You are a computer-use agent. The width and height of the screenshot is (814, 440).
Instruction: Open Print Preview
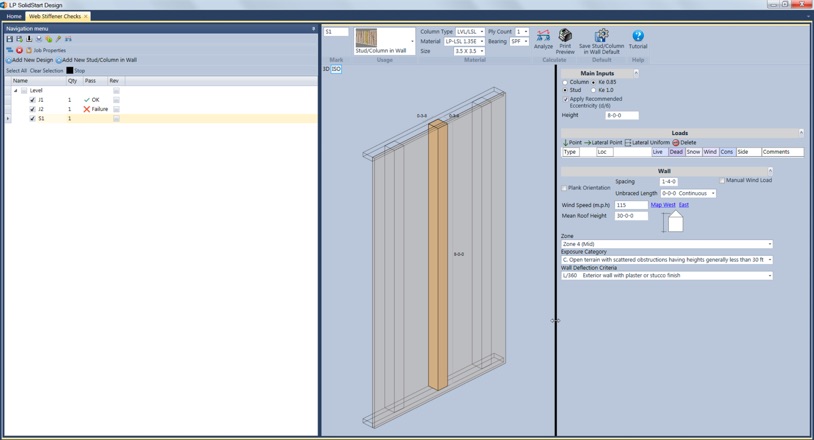565,40
